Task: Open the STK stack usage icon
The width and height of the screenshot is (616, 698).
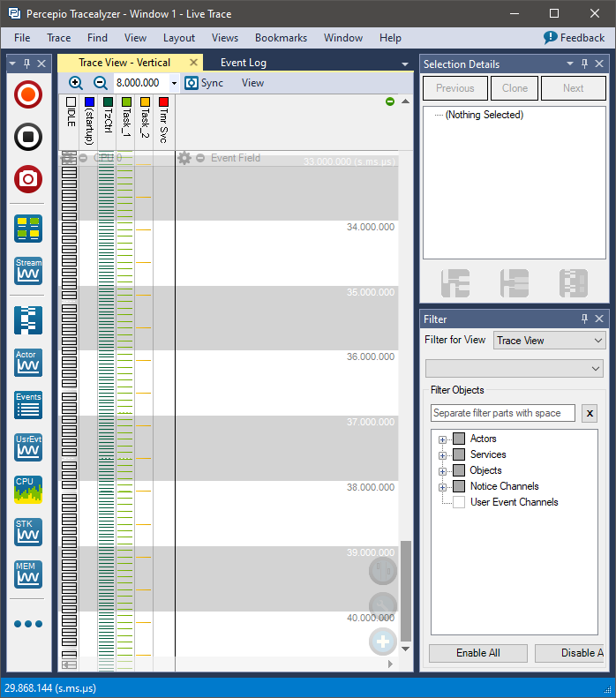Action: pos(28,531)
